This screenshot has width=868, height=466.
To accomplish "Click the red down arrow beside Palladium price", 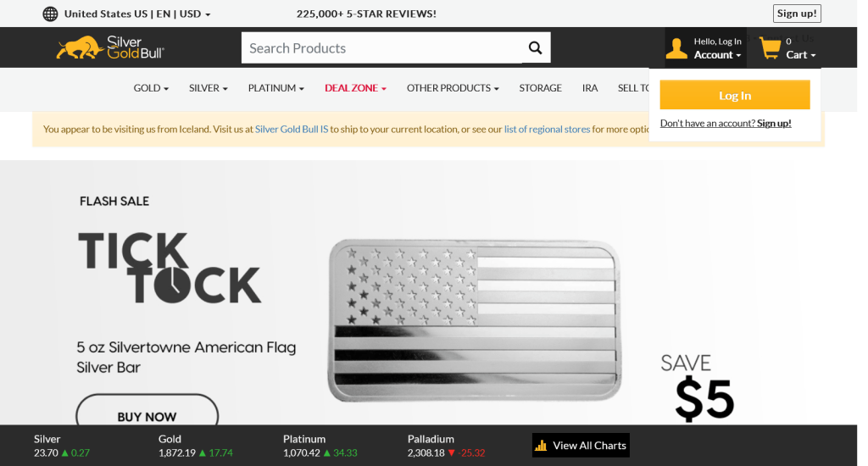I will 451,452.
